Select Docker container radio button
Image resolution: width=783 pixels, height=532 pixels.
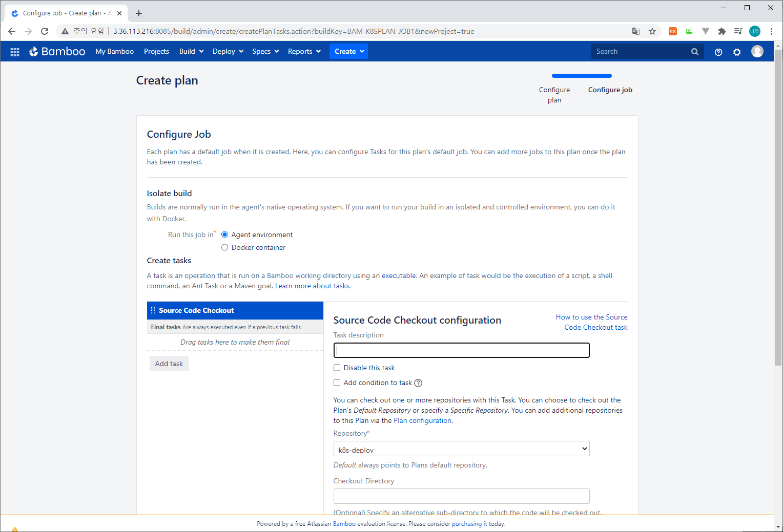click(224, 247)
